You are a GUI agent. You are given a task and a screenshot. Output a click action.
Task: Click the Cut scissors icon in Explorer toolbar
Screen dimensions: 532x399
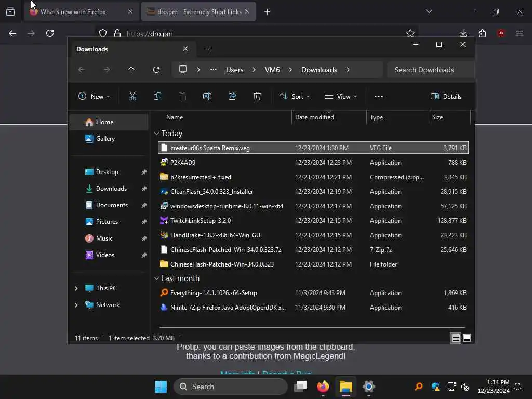tap(132, 96)
